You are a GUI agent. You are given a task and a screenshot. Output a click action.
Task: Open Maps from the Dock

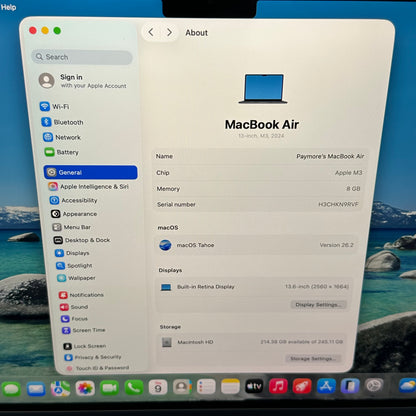coord(60,389)
